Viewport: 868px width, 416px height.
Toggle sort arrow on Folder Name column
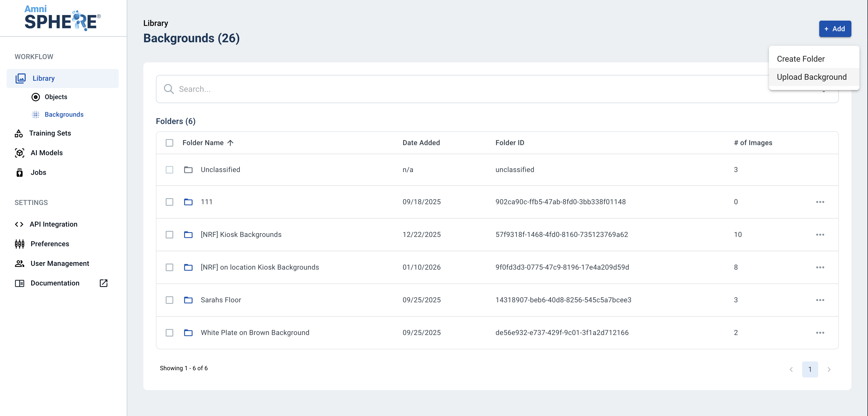[x=231, y=143]
